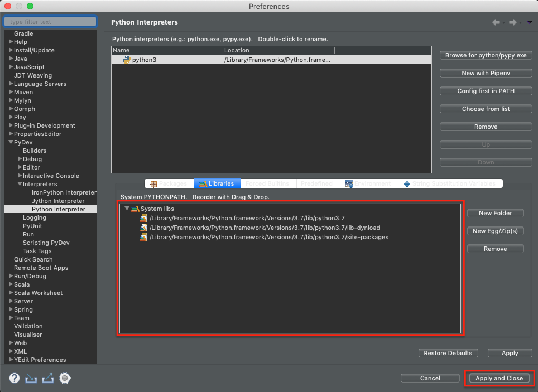Open String Substitution Variables tab
Screen dimensions: 538x392
pyautogui.click(x=450, y=183)
